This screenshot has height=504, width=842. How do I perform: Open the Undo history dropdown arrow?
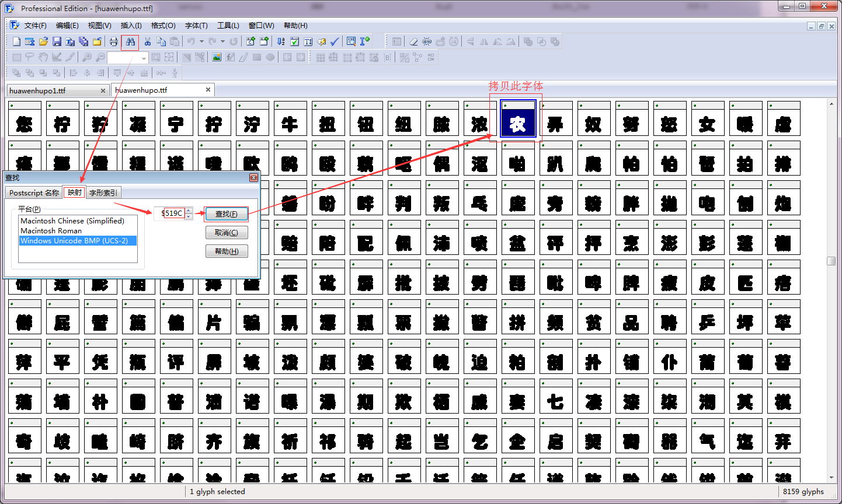click(x=201, y=41)
